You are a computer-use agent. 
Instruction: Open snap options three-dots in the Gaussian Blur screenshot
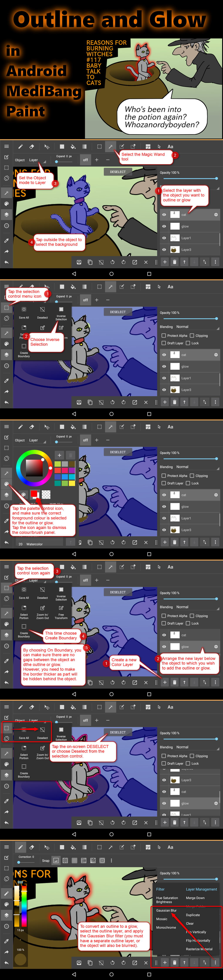[111, 861]
